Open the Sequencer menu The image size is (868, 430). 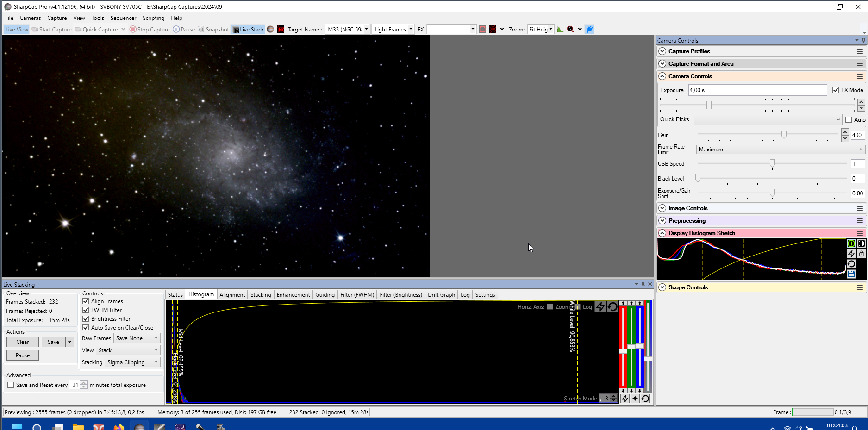tap(123, 18)
